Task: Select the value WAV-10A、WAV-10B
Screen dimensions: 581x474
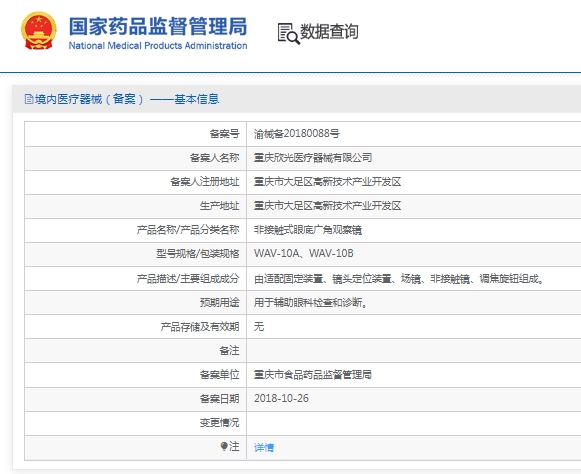Action: pos(303,253)
